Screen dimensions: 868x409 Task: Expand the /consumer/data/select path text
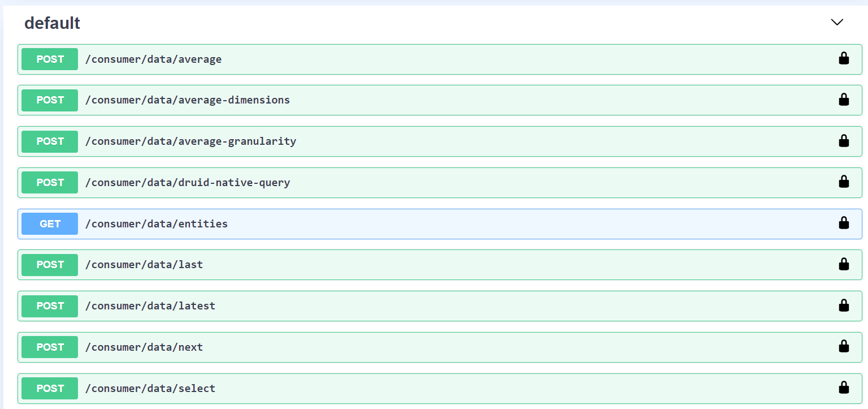[x=150, y=389]
